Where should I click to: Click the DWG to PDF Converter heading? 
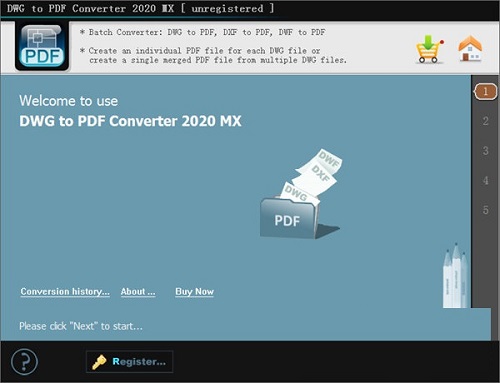point(130,121)
